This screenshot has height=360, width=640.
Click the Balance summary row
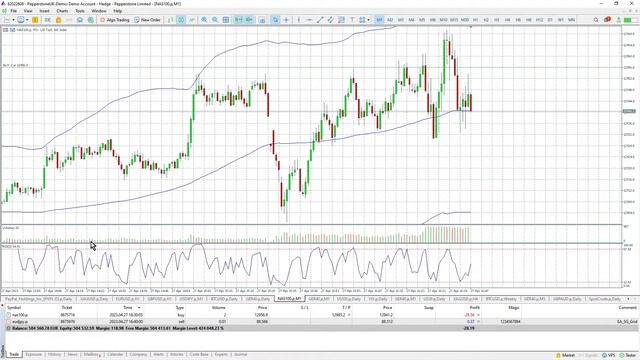pyautogui.click(x=322, y=328)
